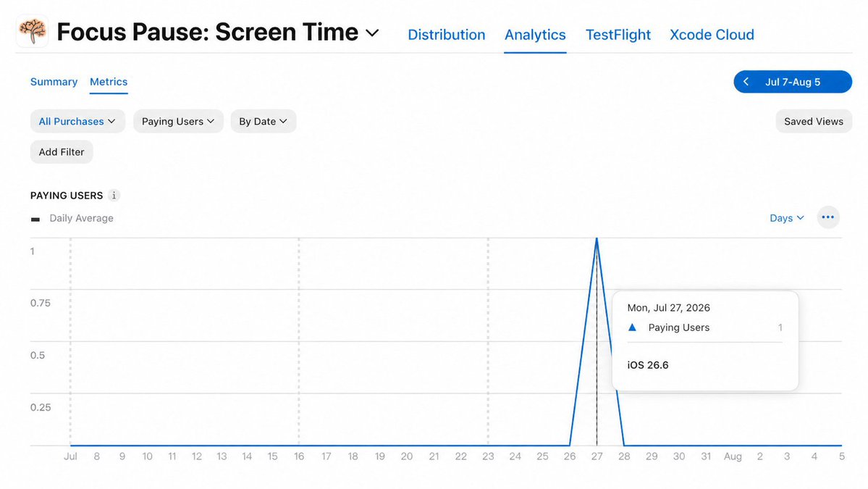Click the Jul label on the axis
The image size is (868, 489).
click(70, 456)
